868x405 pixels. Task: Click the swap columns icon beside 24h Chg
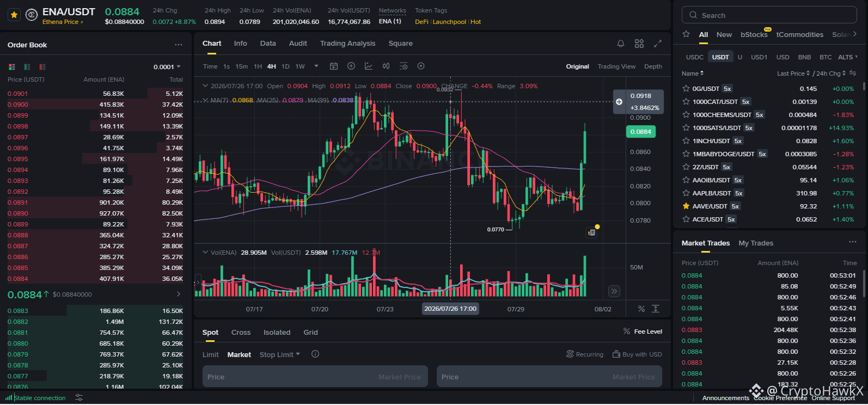click(x=853, y=73)
